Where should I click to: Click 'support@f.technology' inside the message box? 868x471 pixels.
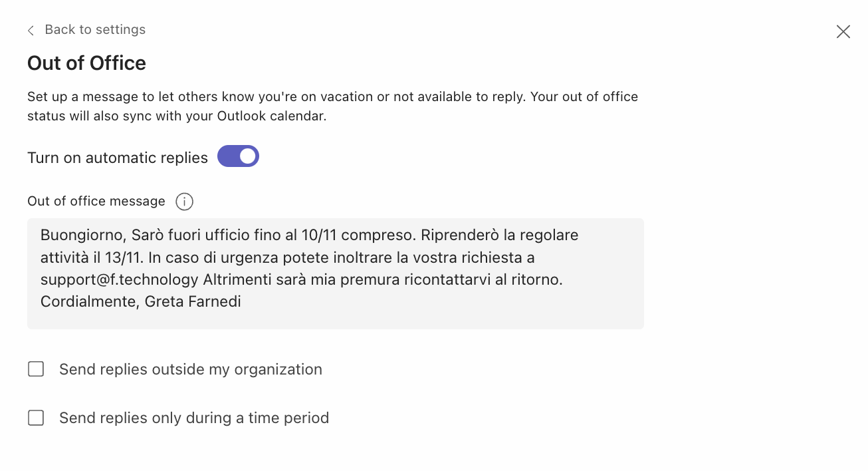point(119,279)
